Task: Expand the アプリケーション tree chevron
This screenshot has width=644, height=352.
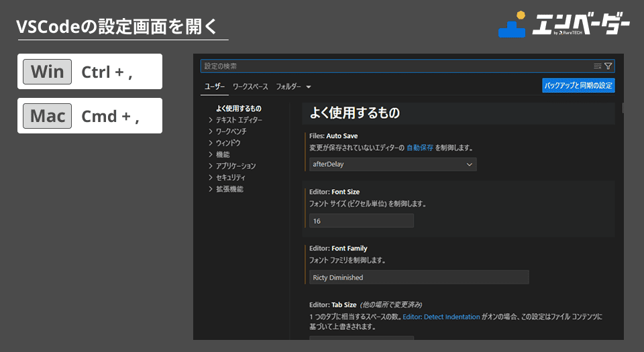Action: pyautogui.click(x=211, y=166)
